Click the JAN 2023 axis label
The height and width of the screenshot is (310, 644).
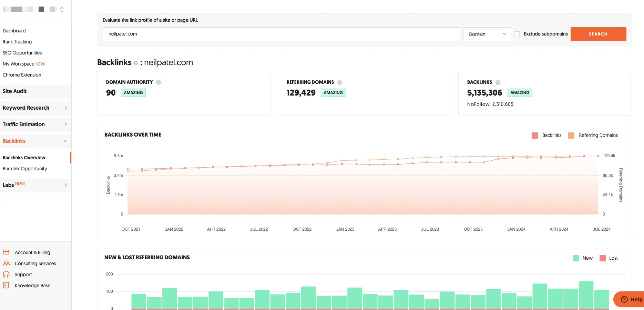[345, 229]
